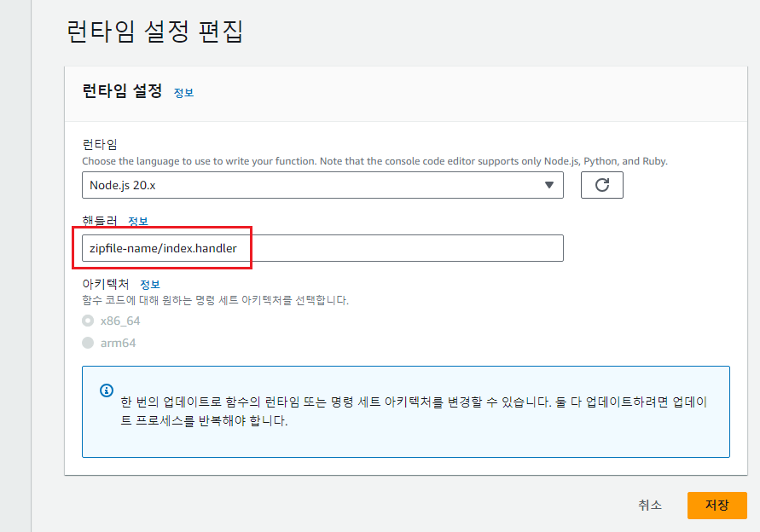Click the 저장 save button
The height and width of the screenshot is (532, 760).
point(716,506)
